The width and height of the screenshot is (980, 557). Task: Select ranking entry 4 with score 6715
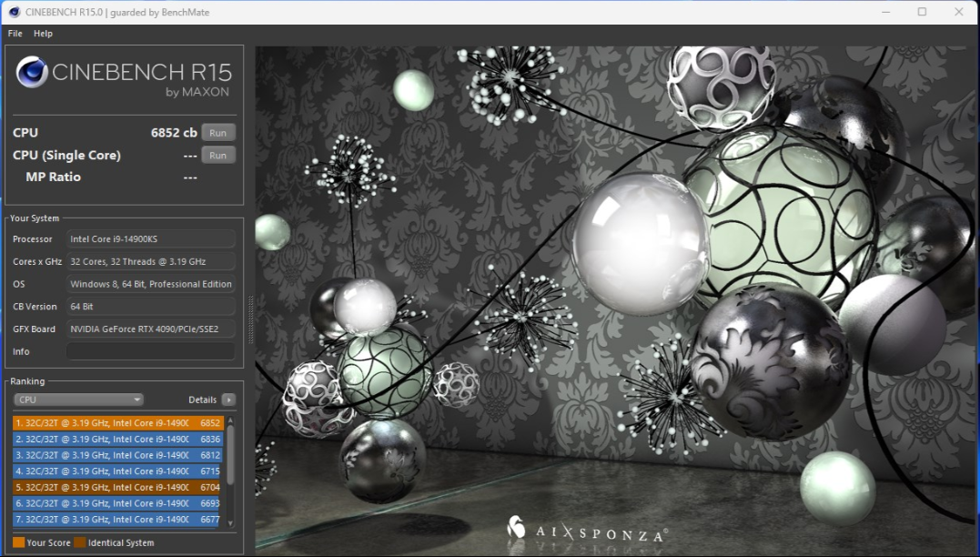click(x=117, y=471)
